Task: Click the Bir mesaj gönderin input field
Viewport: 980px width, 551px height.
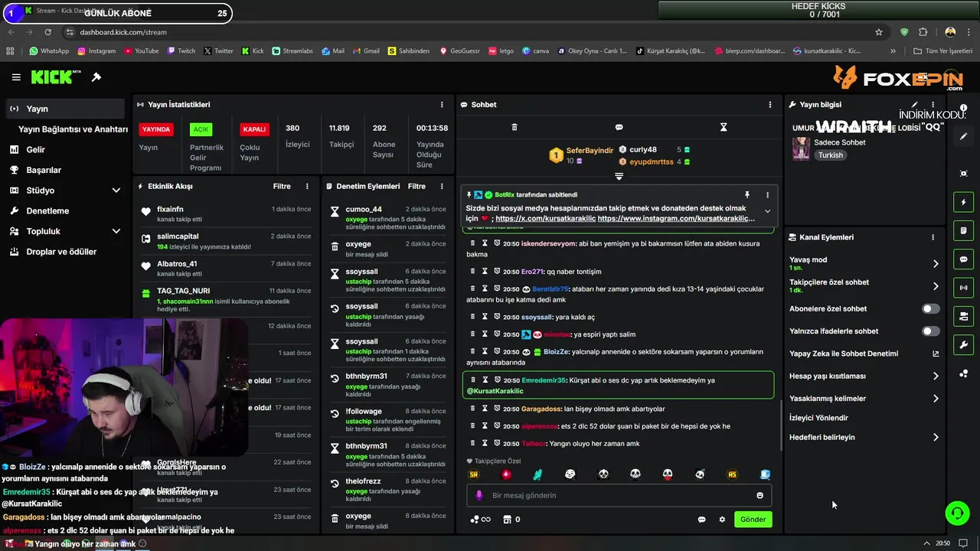Action: click(619, 495)
